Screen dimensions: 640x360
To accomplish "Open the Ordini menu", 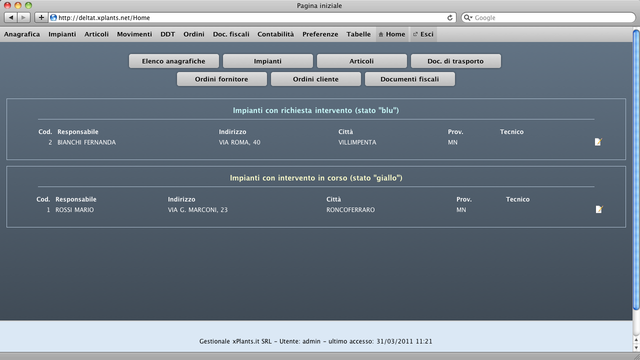I will pos(193,34).
